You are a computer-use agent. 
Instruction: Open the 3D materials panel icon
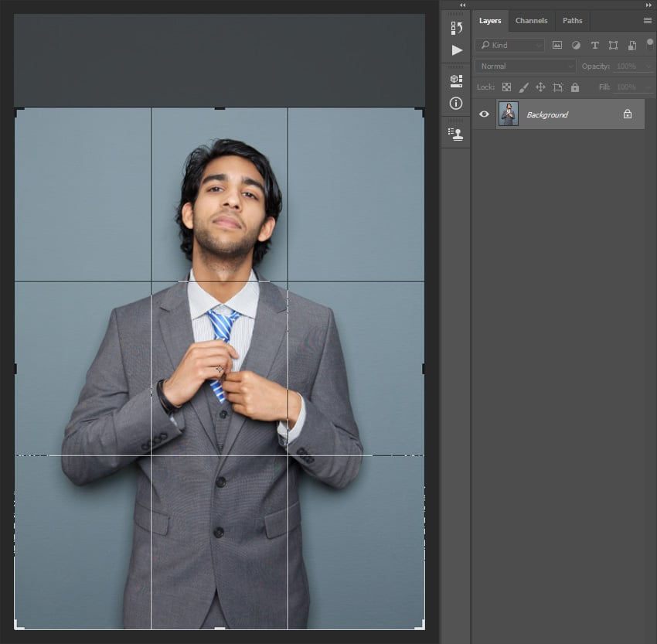[456, 81]
